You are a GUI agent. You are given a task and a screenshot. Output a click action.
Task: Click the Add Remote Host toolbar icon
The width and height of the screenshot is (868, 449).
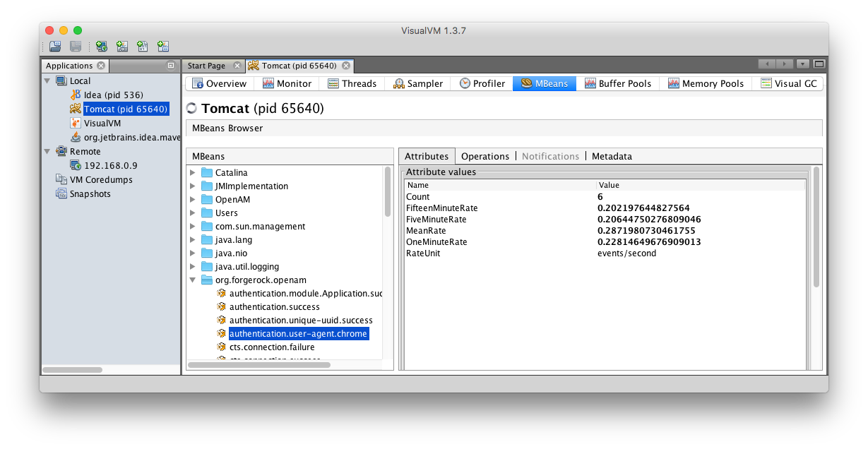pyautogui.click(x=102, y=47)
